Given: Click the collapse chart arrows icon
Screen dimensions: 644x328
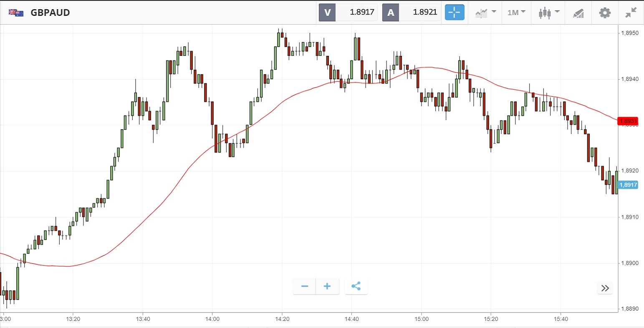Looking at the screenshot, I should point(631,13).
